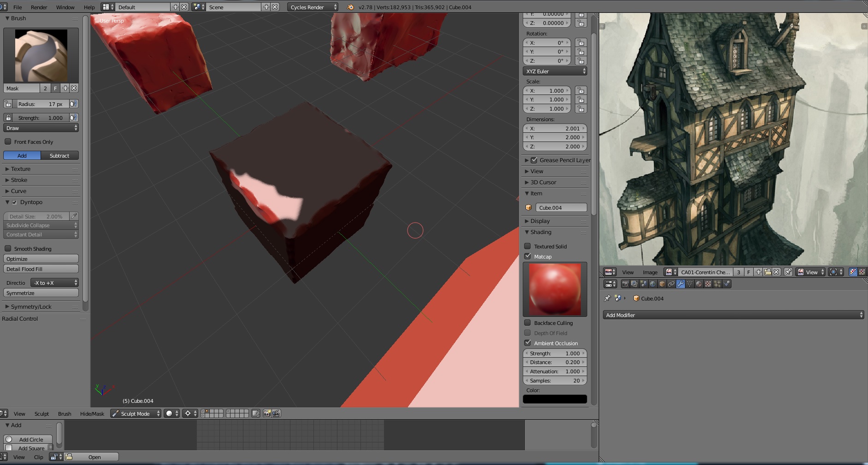Open the Add Modifier dropdown
868x465 pixels.
[733, 315]
